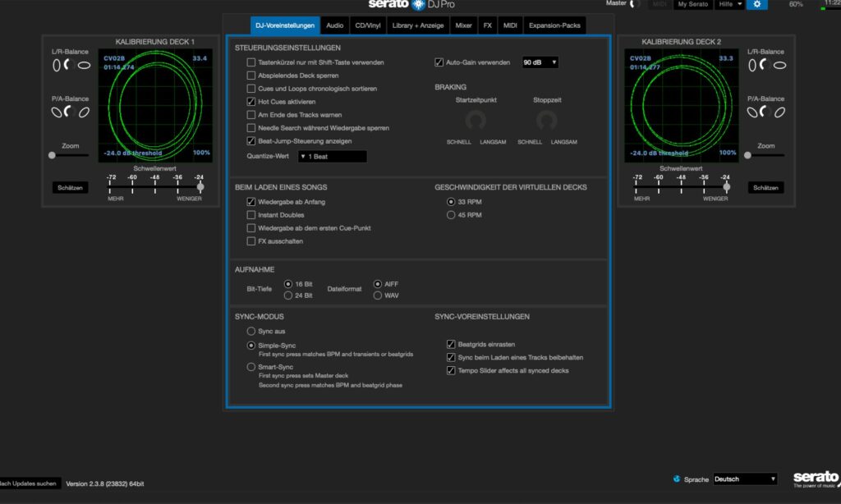
Task: Disable Hot Cues aktivieren checkbox
Action: click(x=251, y=102)
